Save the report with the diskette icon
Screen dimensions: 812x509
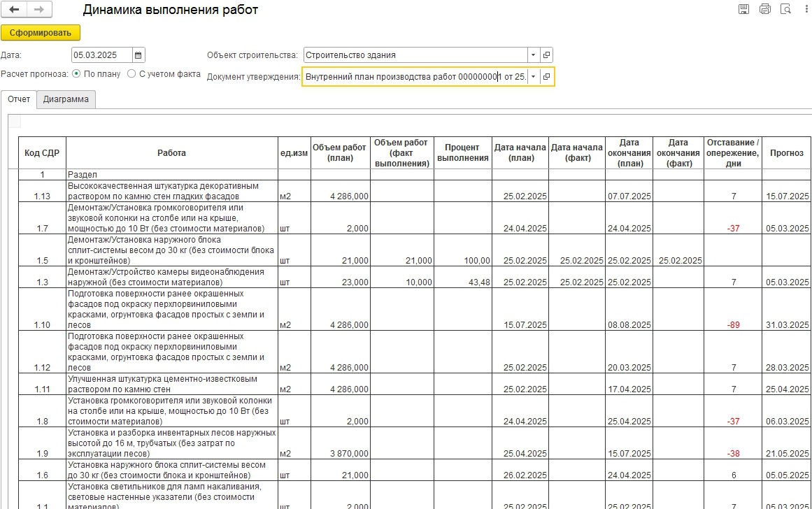pyautogui.click(x=743, y=9)
